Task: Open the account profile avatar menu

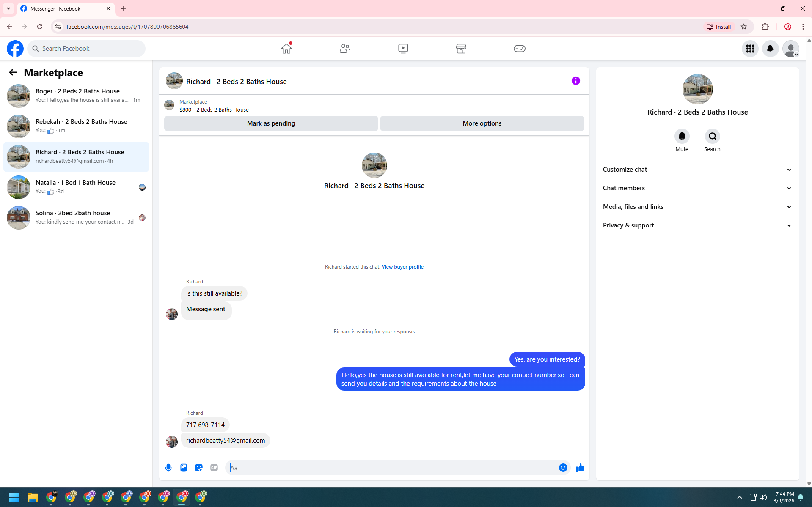Action: pos(791,49)
